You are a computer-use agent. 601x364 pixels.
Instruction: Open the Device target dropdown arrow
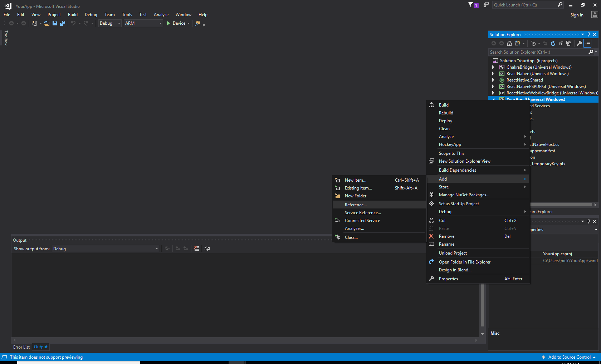point(189,23)
